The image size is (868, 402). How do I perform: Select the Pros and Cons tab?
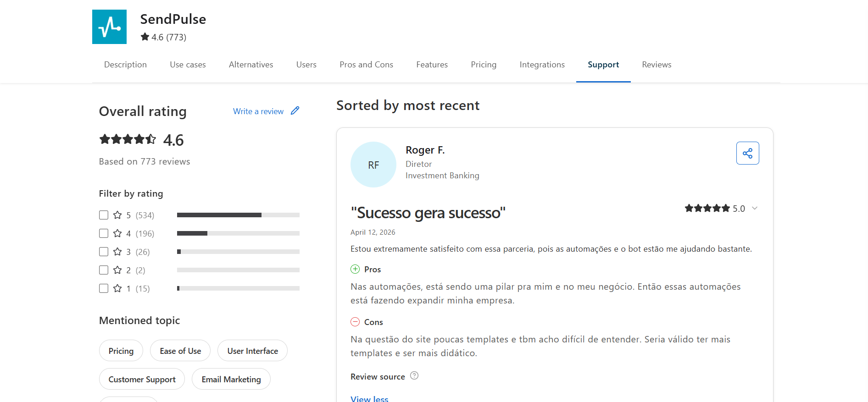[366, 65]
